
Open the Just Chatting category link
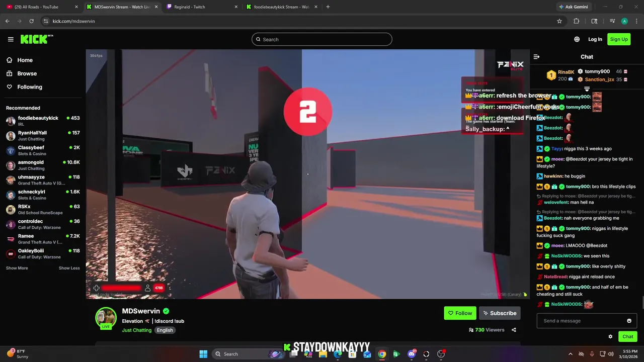pyautogui.click(x=136, y=330)
